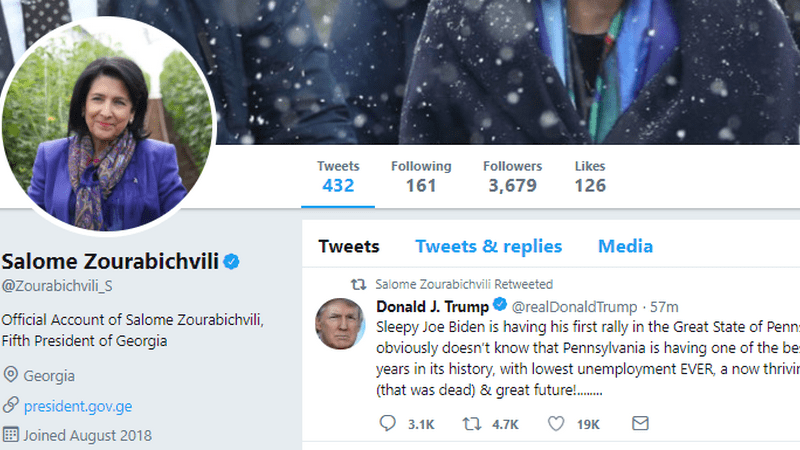Screen dimensions: 800x450
Task: Click the verified badge next to Donald J. Trump
Action: click(x=500, y=306)
